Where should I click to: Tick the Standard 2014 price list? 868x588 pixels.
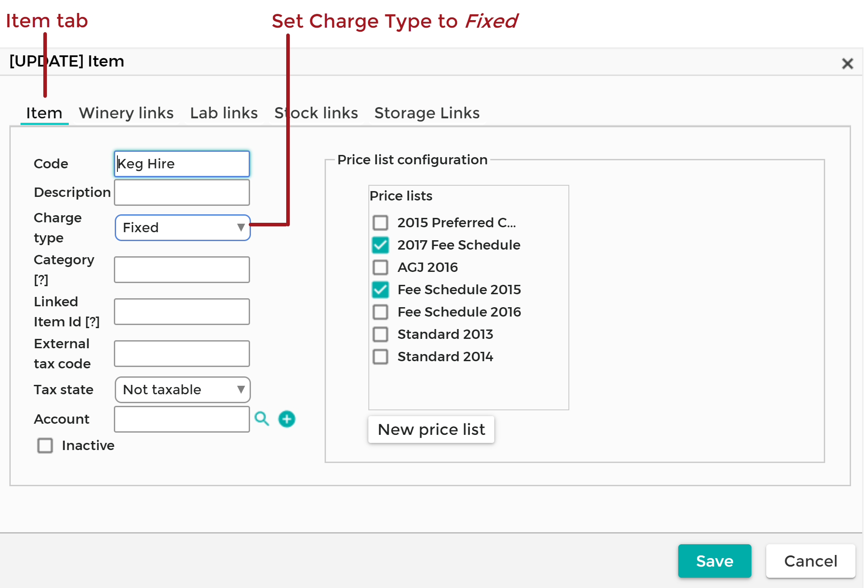pyautogui.click(x=380, y=356)
